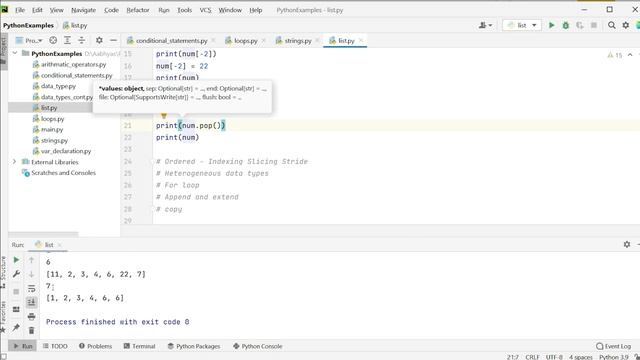Close the list tab in Run panel
The height and width of the screenshot is (360, 640).
60,245
